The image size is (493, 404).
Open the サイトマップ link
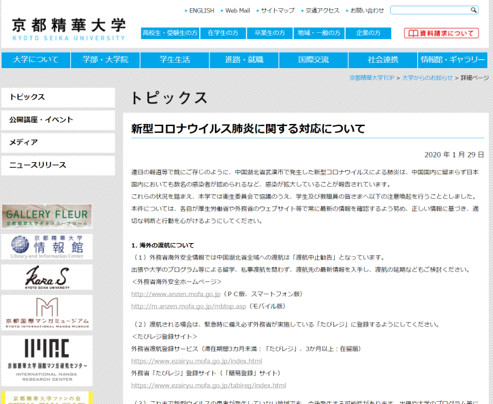click(278, 11)
